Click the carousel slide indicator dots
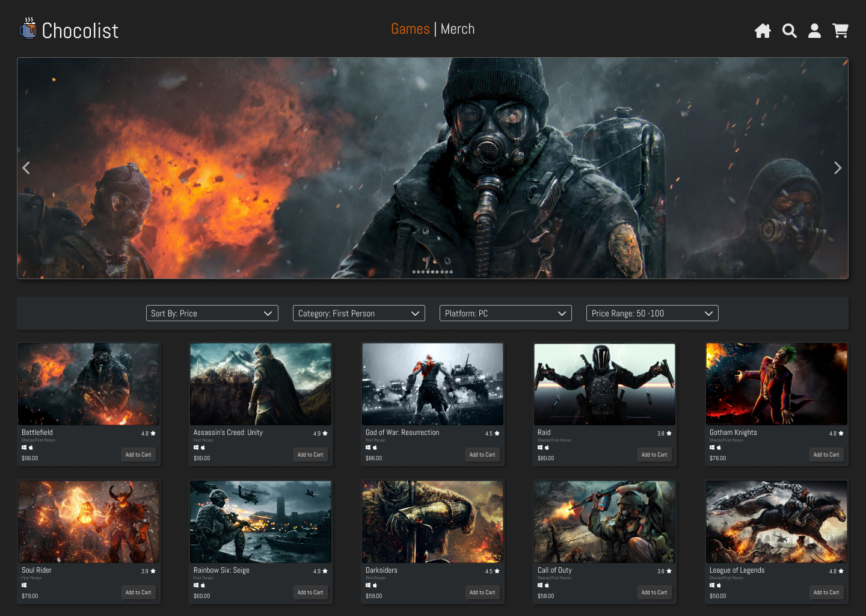This screenshot has width=866, height=616. click(x=432, y=272)
